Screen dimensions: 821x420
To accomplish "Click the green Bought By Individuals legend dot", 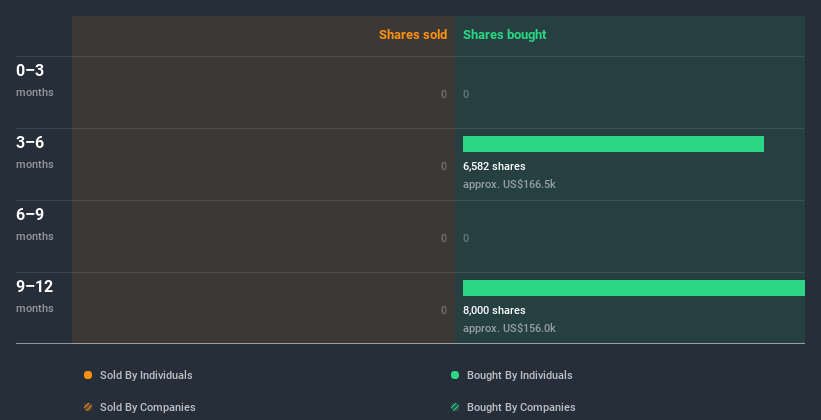I will click(x=455, y=375).
